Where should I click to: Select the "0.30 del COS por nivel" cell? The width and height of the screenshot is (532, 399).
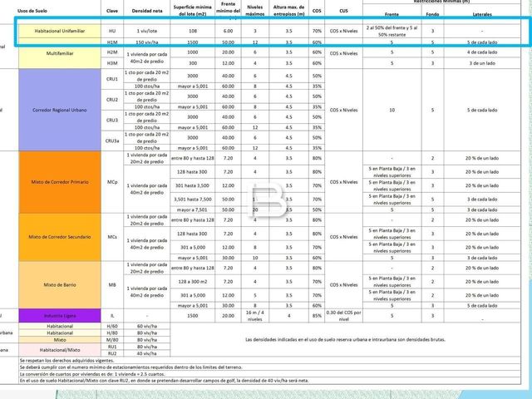click(343, 316)
